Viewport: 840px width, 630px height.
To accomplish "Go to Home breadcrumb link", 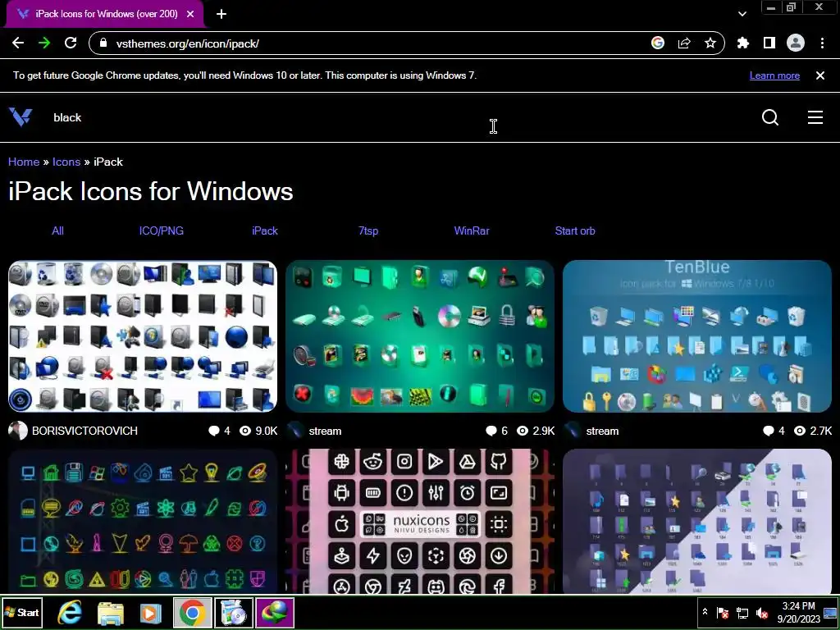I will [x=24, y=162].
